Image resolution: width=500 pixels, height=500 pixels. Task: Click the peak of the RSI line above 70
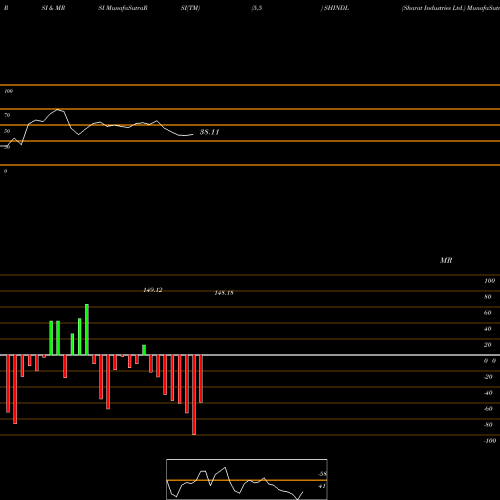[58, 109]
